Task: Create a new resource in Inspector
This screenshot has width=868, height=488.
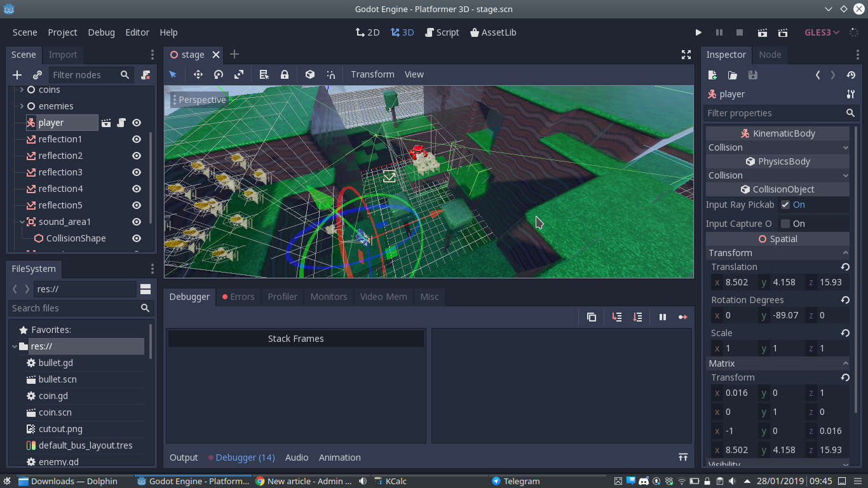Action: [712, 75]
